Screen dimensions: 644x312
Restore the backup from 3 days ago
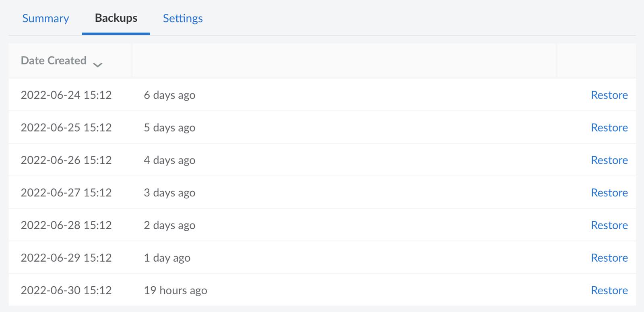click(609, 192)
